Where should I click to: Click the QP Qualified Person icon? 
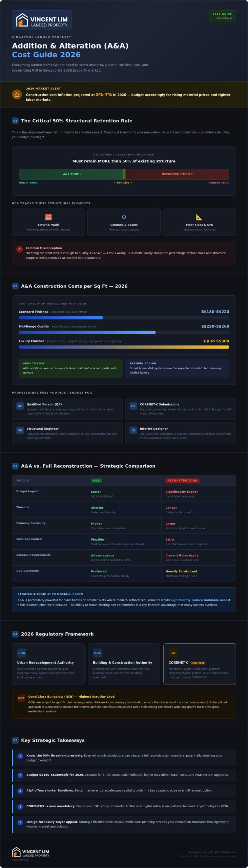click(20, 406)
